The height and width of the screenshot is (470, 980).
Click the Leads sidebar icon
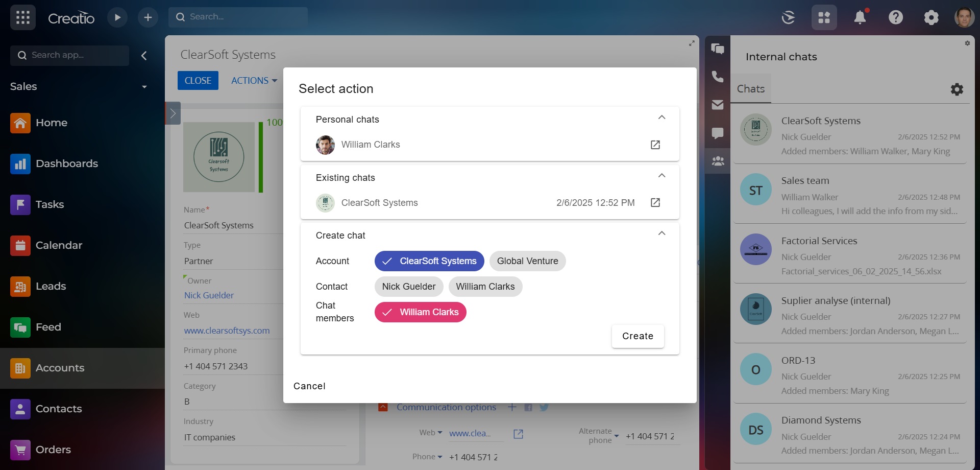[20, 287]
